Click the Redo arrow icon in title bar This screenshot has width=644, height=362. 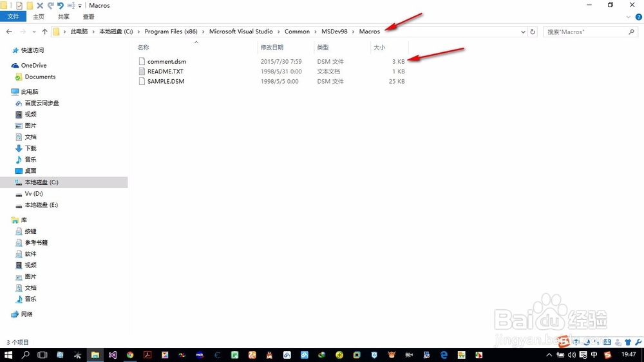click(50, 5)
